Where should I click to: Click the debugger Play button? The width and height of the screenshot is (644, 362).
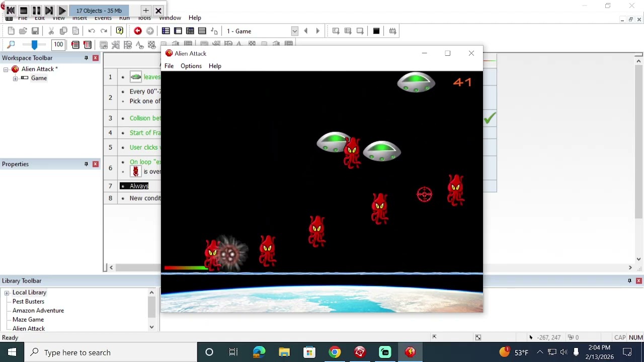click(x=62, y=10)
